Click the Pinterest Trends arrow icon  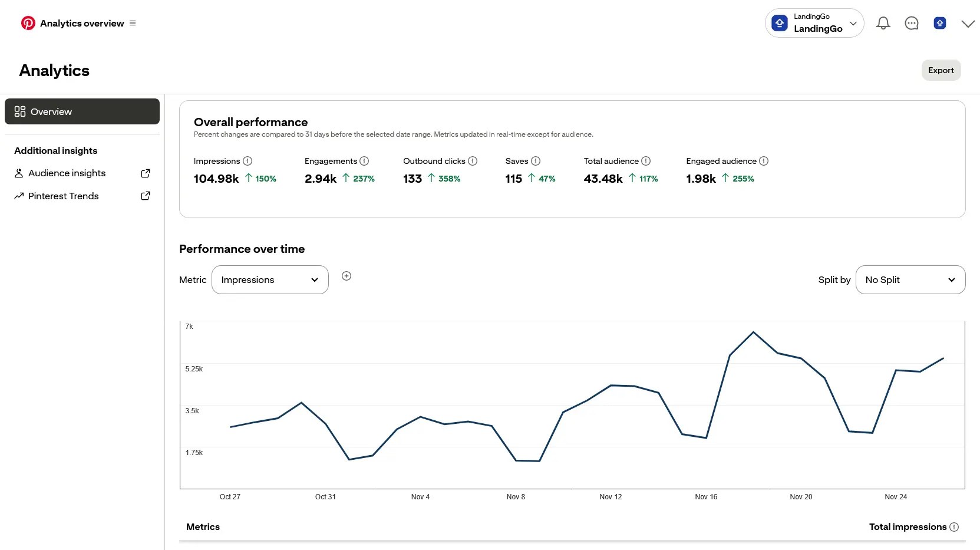point(19,196)
